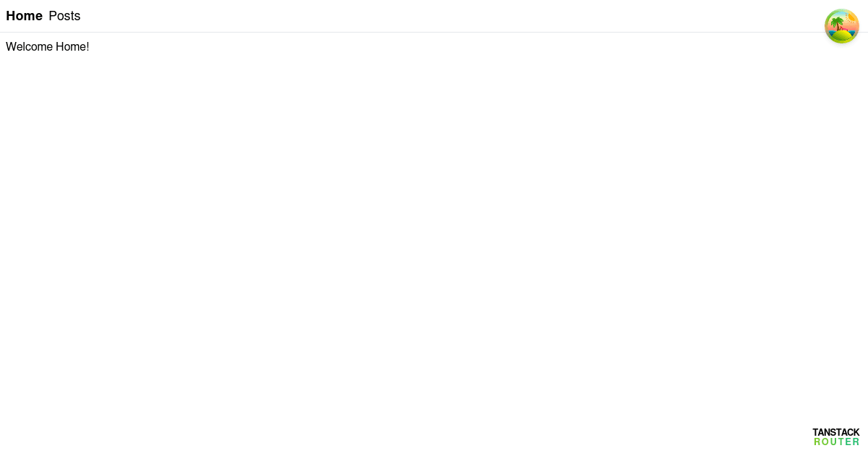Image resolution: width=868 pixels, height=456 pixels.
Task: Click the empty white page body
Action: pos(434,239)
